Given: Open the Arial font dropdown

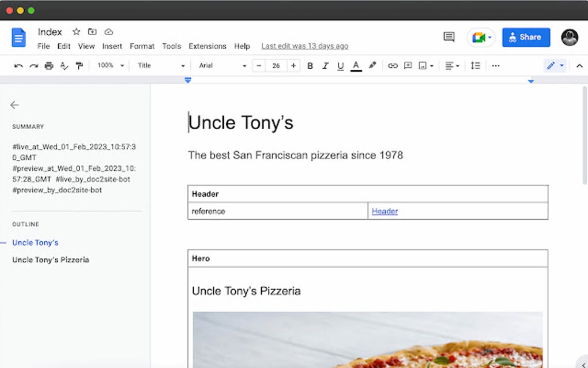Looking at the screenshot, I should click(x=222, y=65).
